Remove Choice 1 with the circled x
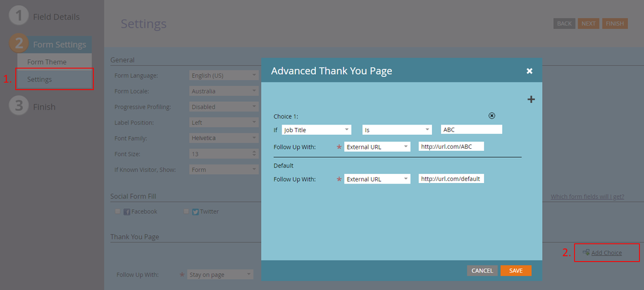Screen dimensions: 644x290 [x=492, y=116]
